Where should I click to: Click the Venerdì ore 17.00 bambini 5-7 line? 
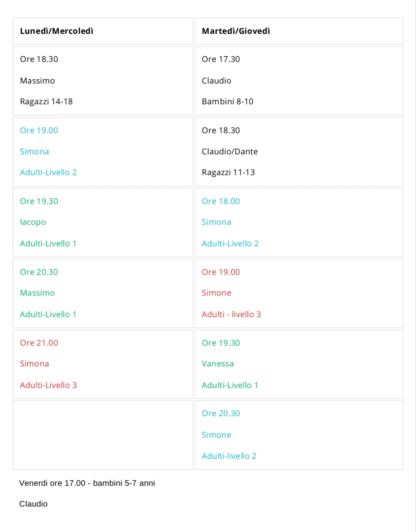click(x=87, y=483)
